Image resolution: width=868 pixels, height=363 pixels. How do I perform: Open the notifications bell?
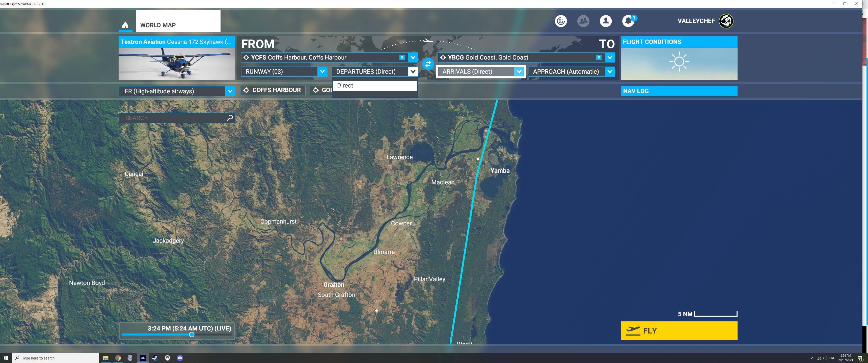(628, 21)
